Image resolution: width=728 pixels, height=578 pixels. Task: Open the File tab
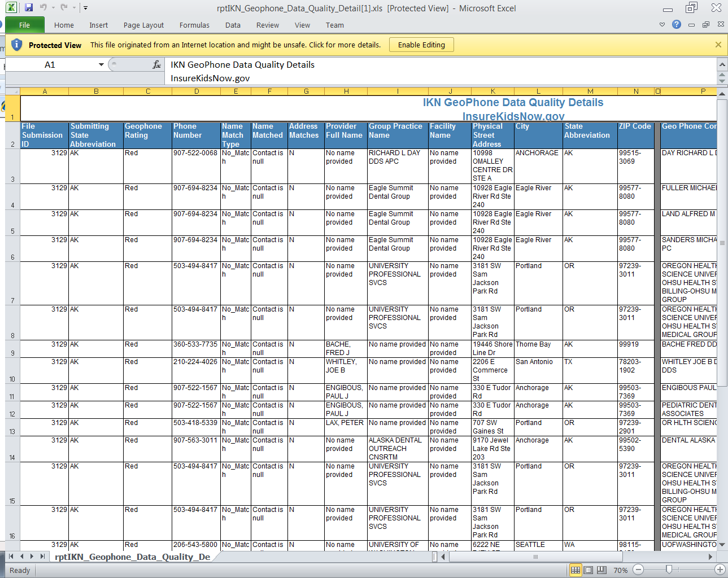tap(24, 25)
